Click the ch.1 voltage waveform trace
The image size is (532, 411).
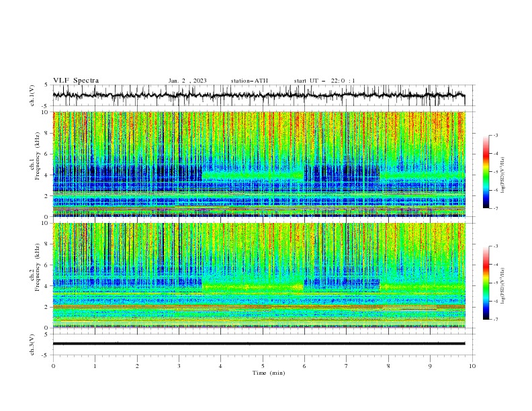(259, 95)
